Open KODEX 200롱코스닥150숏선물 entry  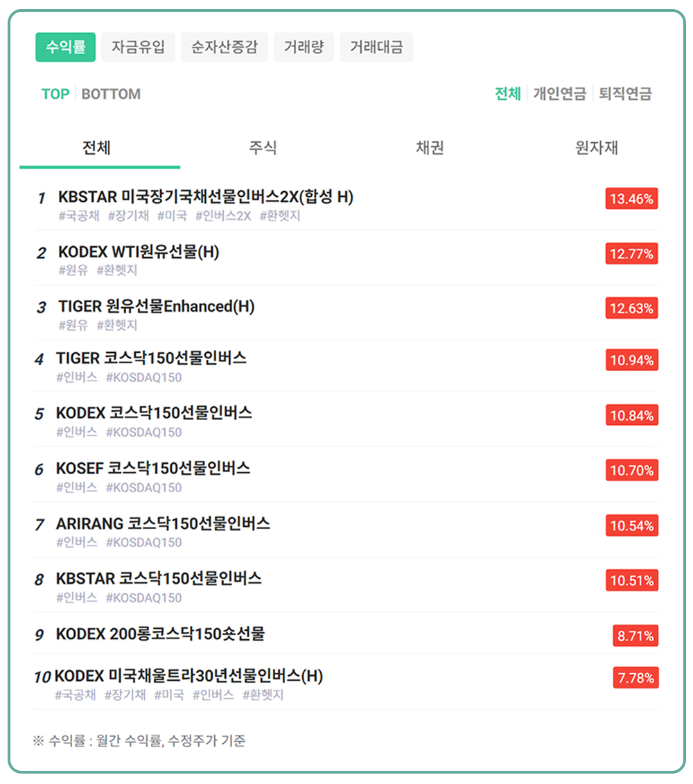(160, 634)
